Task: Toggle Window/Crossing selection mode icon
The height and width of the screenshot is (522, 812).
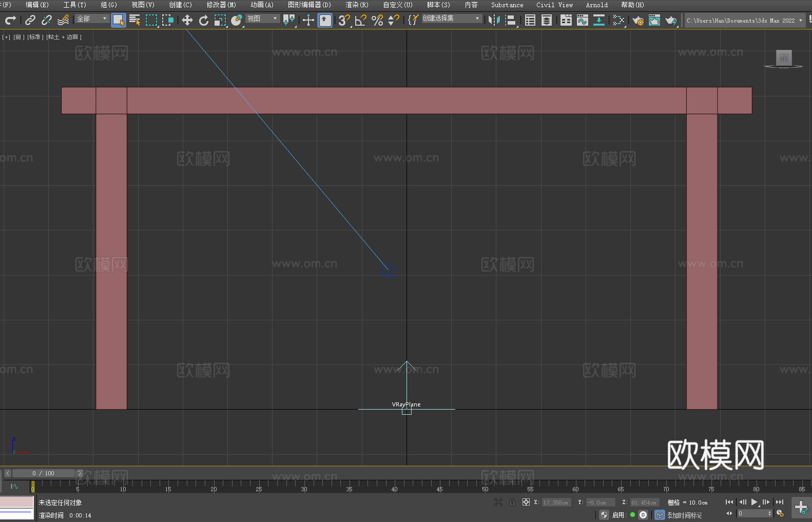Action: click(x=168, y=20)
